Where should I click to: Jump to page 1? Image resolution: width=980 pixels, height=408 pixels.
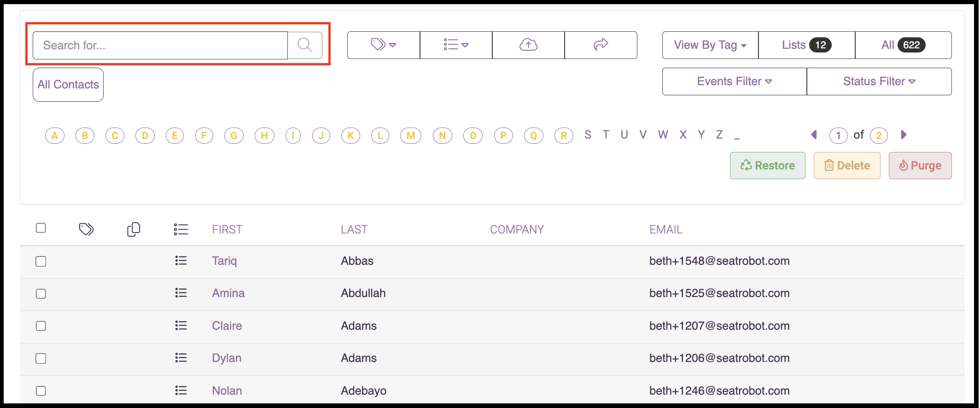coord(838,135)
